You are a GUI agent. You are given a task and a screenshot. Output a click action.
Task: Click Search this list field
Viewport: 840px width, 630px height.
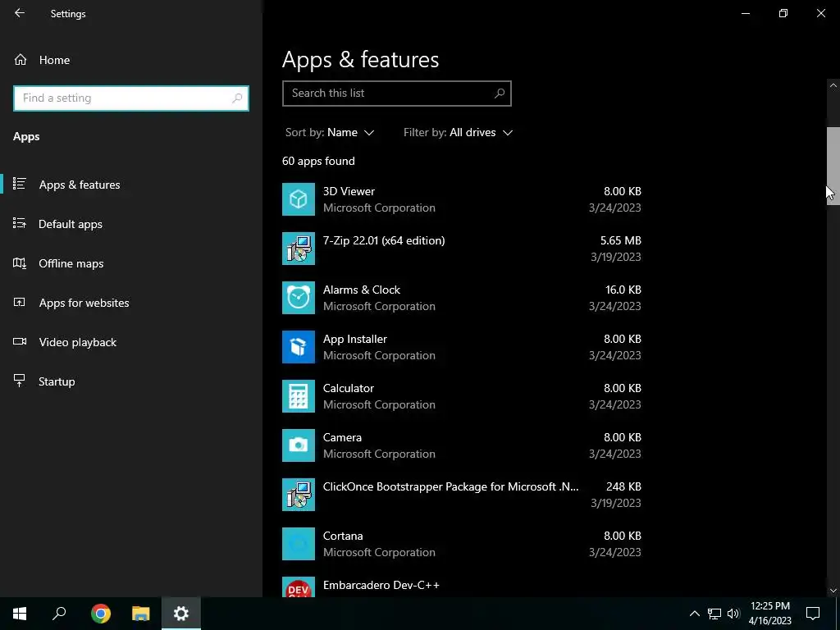(x=397, y=94)
